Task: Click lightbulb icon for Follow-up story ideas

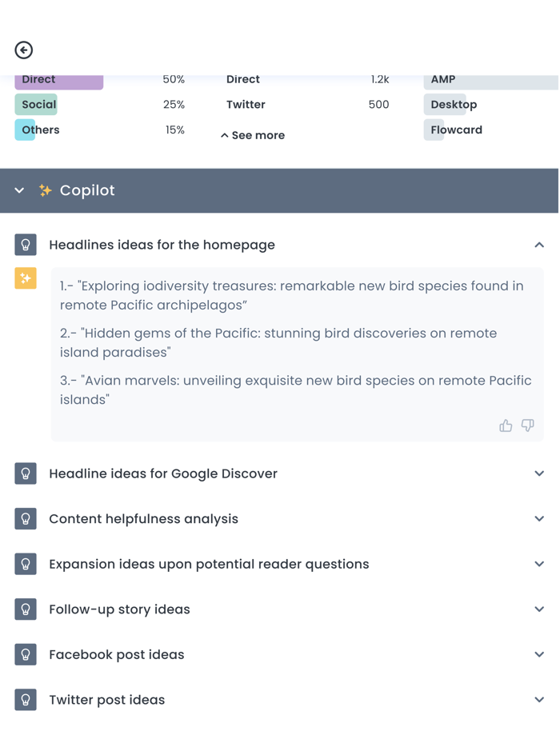Action: pos(26,609)
